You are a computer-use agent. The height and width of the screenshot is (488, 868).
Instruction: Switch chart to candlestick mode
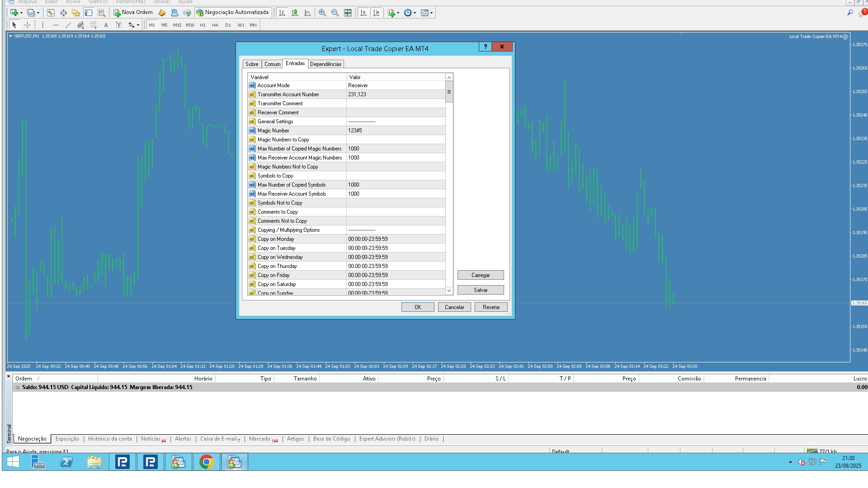point(295,13)
